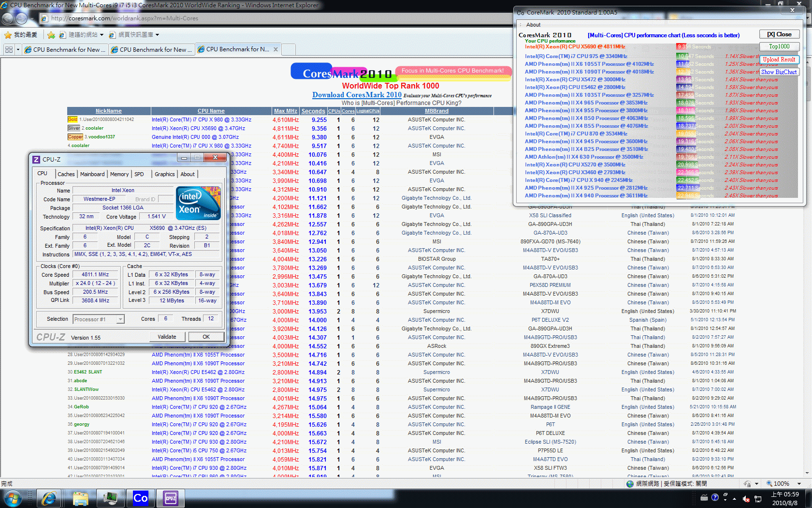
Task: Click the Favorites star icon in the favorites bar
Action: tap(8, 35)
